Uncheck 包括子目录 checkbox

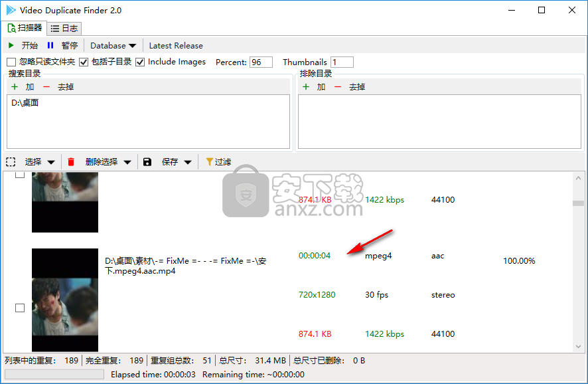[x=84, y=62]
